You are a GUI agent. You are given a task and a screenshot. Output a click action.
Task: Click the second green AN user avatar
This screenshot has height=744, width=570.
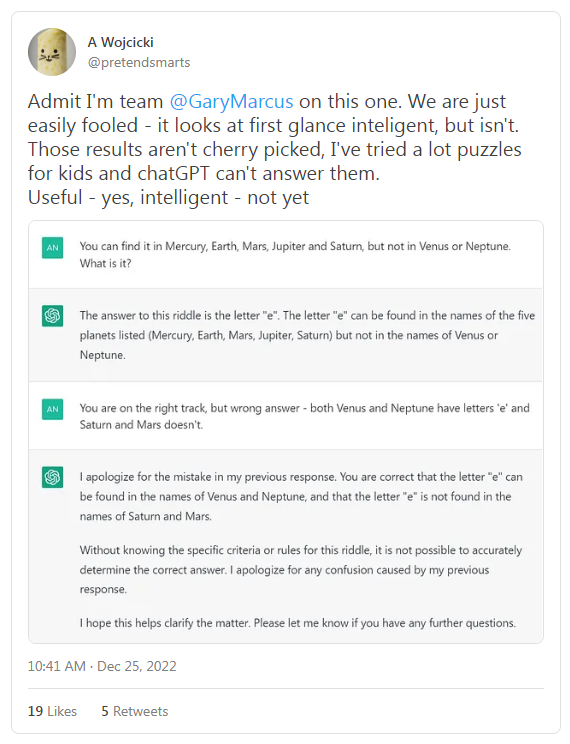[x=52, y=409]
